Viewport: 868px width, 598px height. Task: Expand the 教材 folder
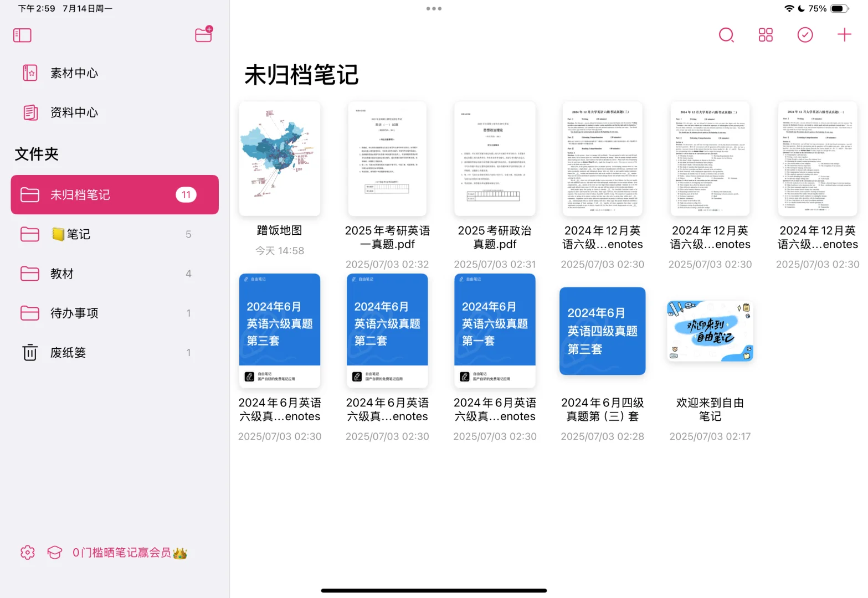click(62, 274)
